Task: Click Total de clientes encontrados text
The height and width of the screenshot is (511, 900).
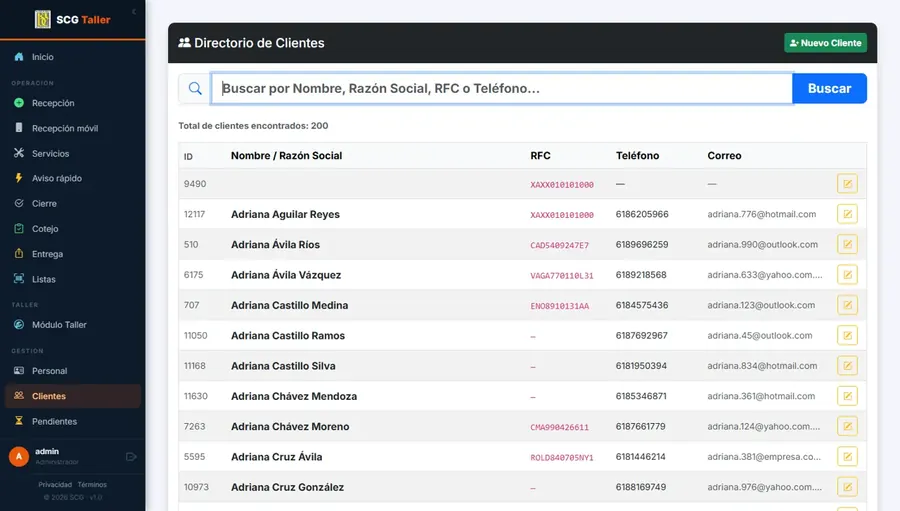Action: click(x=253, y=126)
